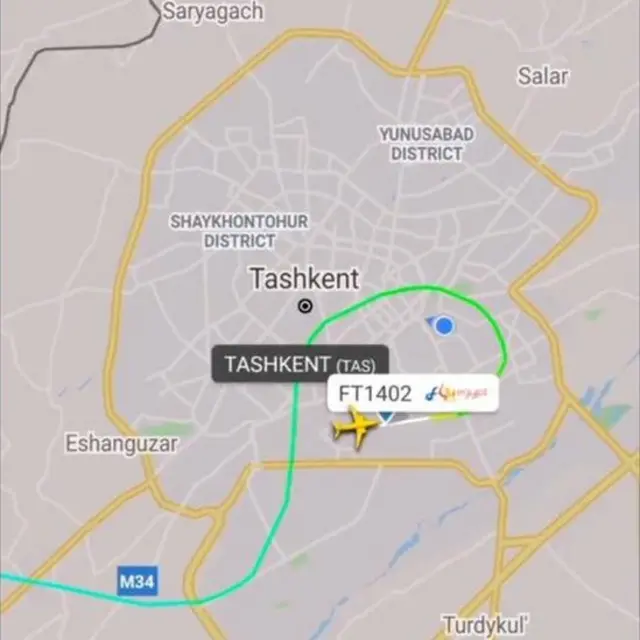Click the Saryagach place name

(213, 12)
